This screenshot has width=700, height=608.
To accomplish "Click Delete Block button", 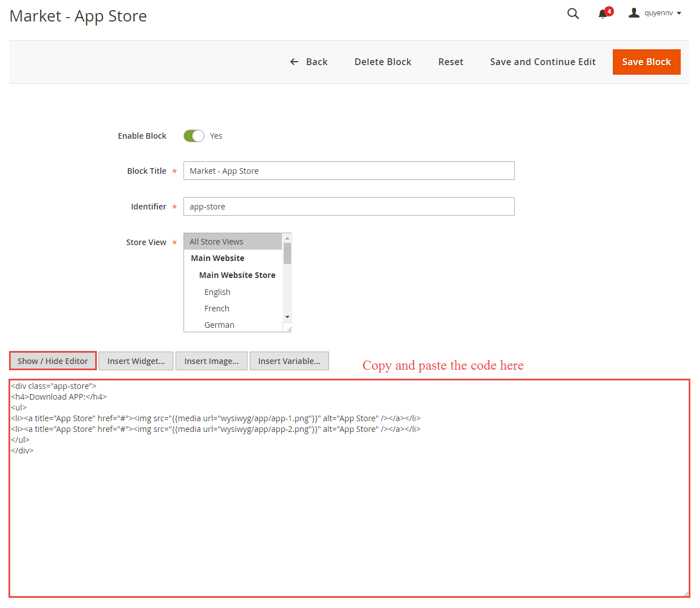I will pos(383,62).
